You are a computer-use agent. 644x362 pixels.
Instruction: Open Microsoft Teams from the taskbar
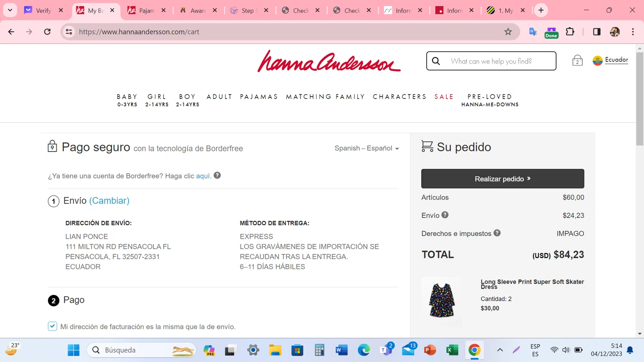pyautogui.click(x=386, y=350)
